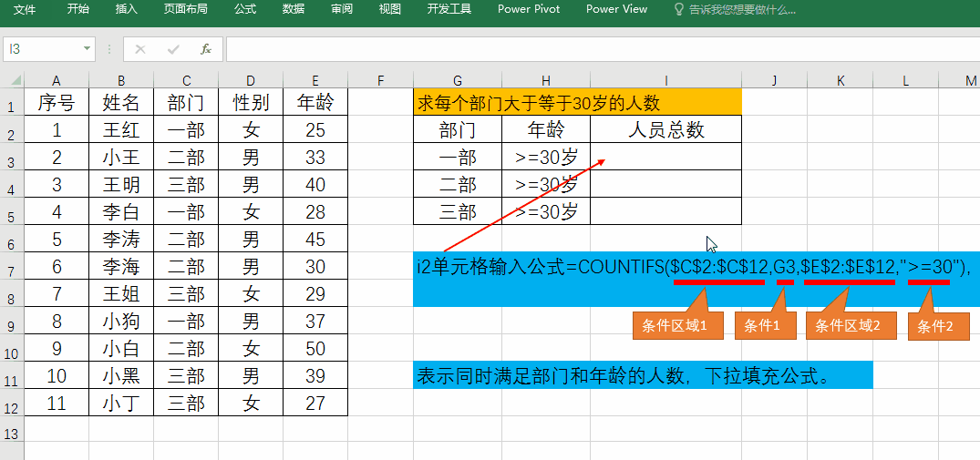Click the cell containing 小狗
Image resolution: width=980 pixels, height=460 pixels.
[x=121, y=321]
